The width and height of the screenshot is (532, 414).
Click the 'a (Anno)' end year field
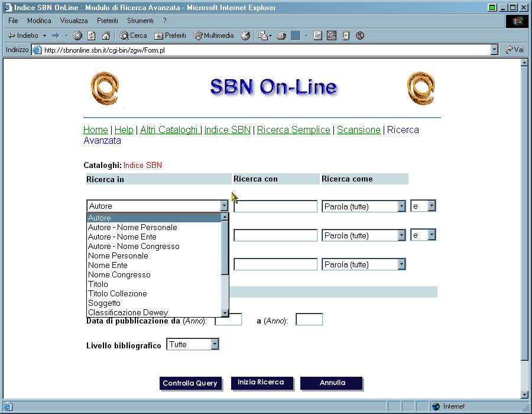309,319
